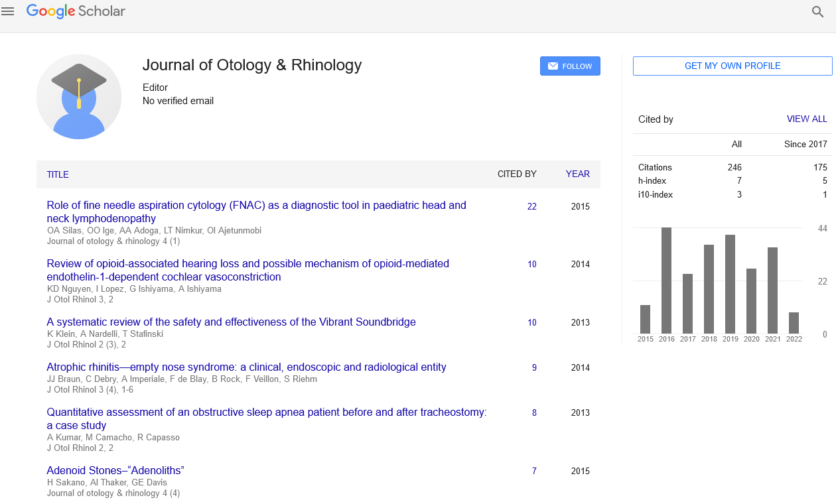Image resolution: width=836 pixels, height=504 pixels.
Task: Open the Vibrant Soundbridge systematic review
Action: click(231, 322)
